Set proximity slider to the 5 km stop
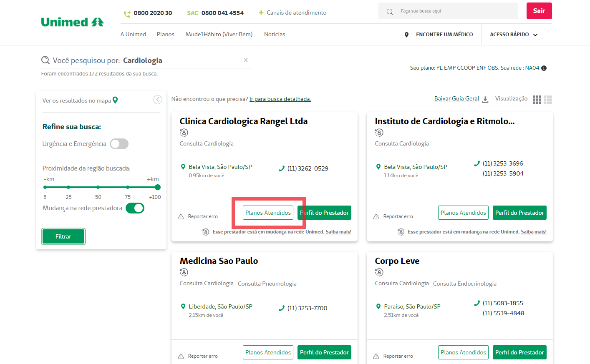The height and width of the screenshot is (364, 590). (45, 187)
